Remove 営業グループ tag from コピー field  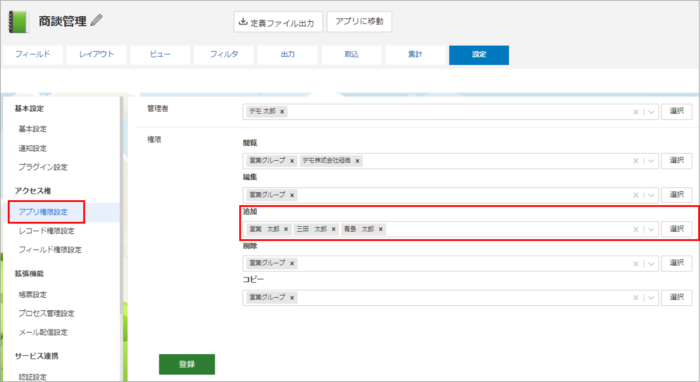tap(292, 298)
